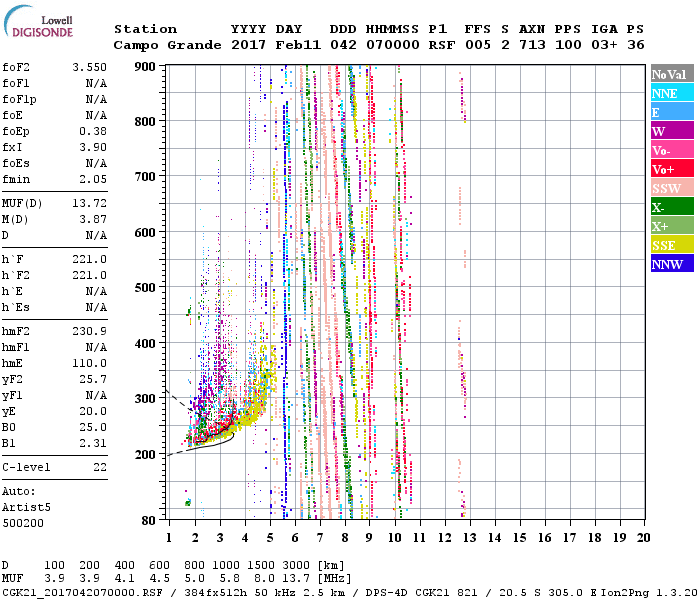
Task: Click the foF1 parameter label
Action: [16, 83]
